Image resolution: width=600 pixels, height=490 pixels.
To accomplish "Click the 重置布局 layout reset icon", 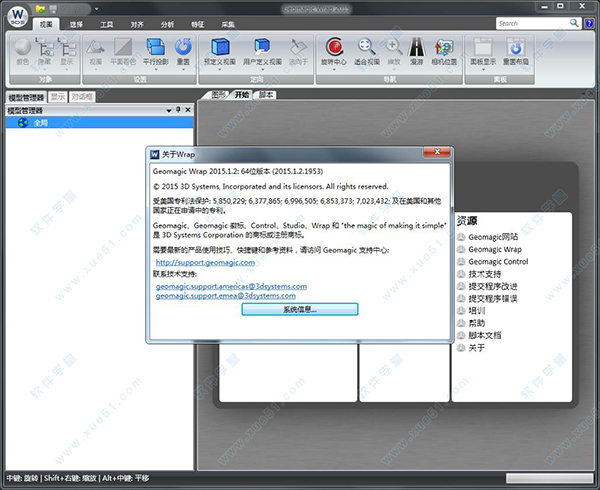I will tap(515, 47).
